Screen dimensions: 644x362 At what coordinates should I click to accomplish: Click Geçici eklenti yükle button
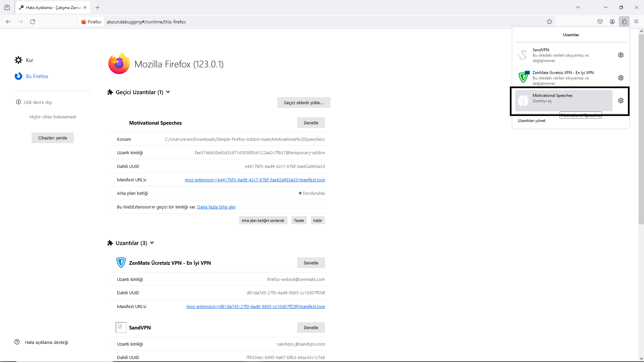tap(304, 103)
